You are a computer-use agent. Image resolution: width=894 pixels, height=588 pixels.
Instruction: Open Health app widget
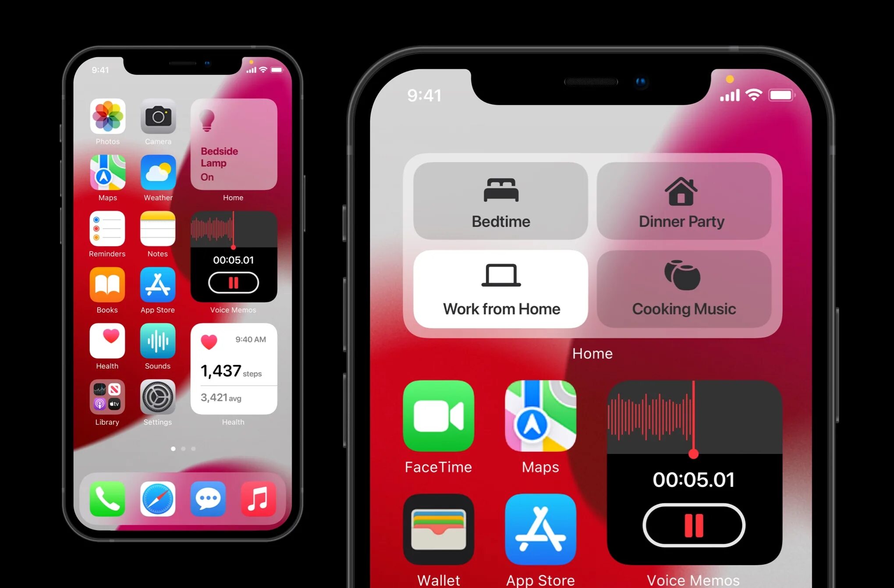point(233,374)
